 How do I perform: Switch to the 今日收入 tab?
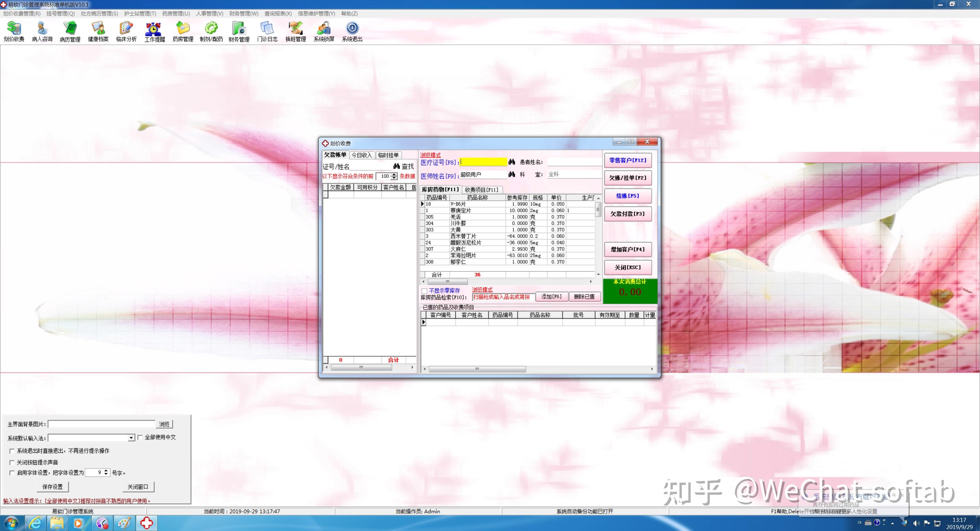point(361,155)
